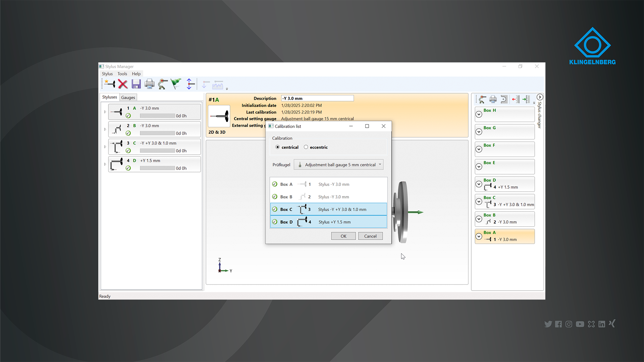Collapse the Stylus changer panel with round arrow
The width and height of the screenshot is (644, 362).
click(540, 97)
